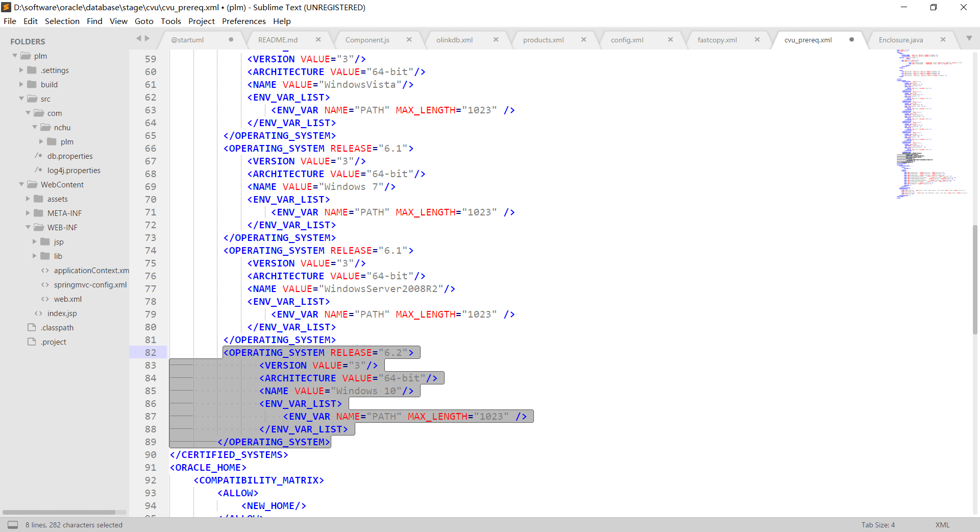980x532 pixels.
Task: Close the Enclosure.java tab
Action: [943, 40]
